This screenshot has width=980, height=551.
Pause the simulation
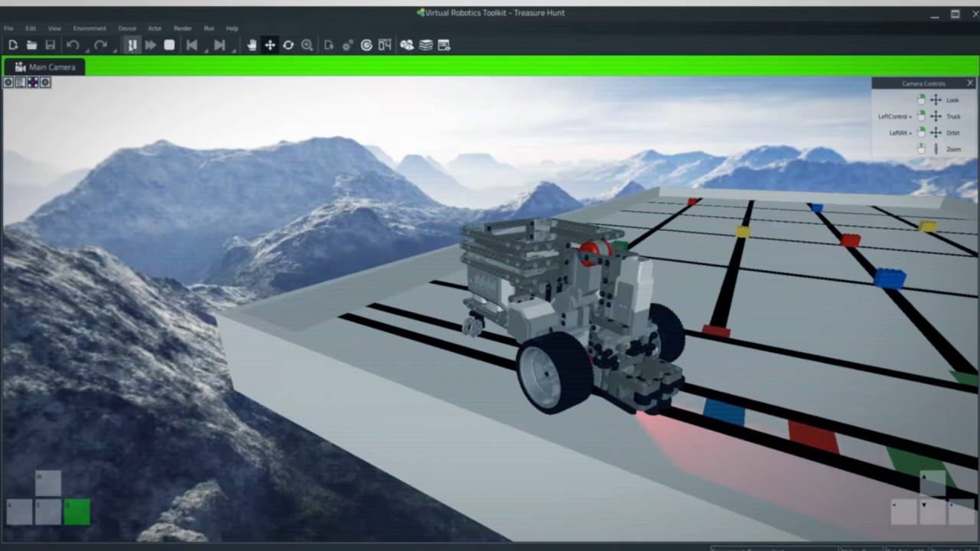tap(132, 45)
